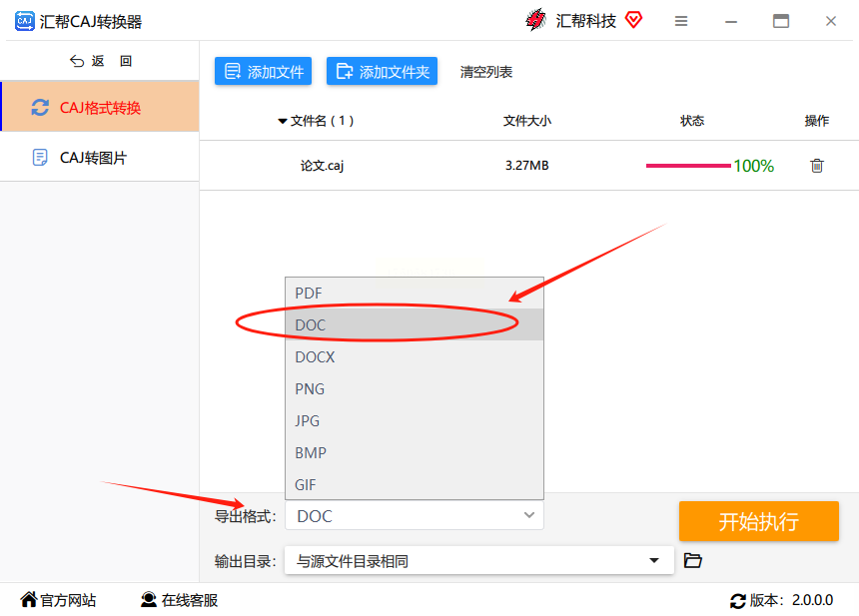Choose DOC in the format list
The image size is (859, 616).
tap(415, 324)
